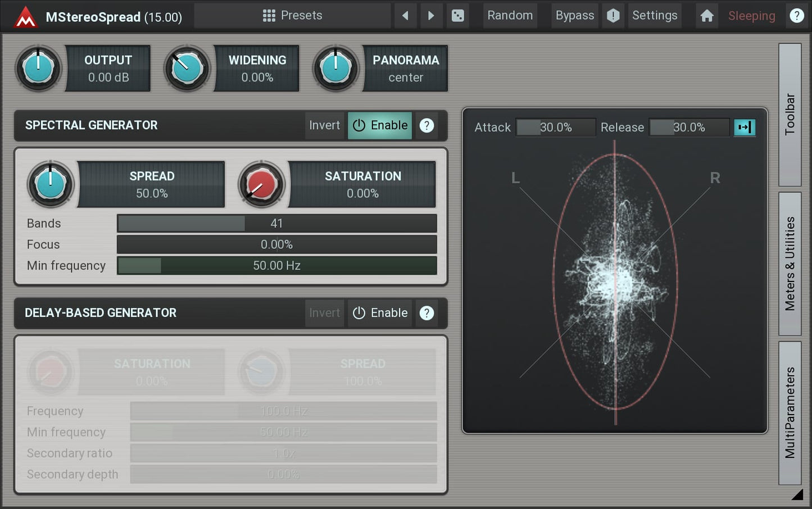The image size is (812, 509).
Task: Toggle Invert in the Spectral Generator
Action: 324,125
